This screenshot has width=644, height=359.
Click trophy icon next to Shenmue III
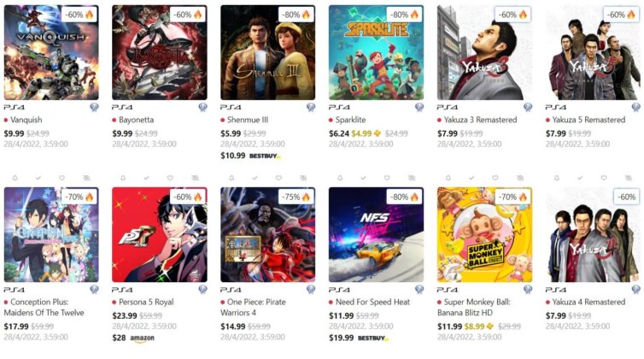[311, 108]
